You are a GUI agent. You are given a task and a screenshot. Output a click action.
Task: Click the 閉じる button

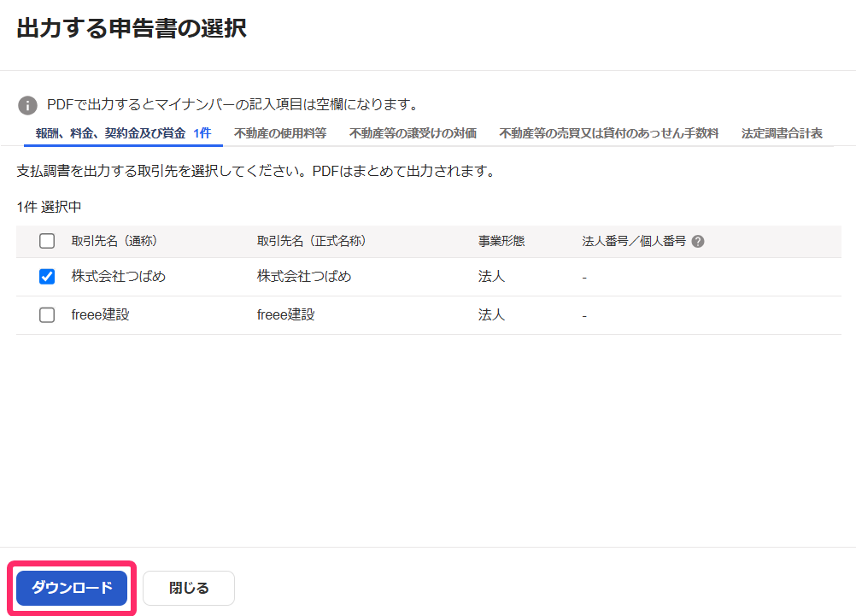coord(189,588)
